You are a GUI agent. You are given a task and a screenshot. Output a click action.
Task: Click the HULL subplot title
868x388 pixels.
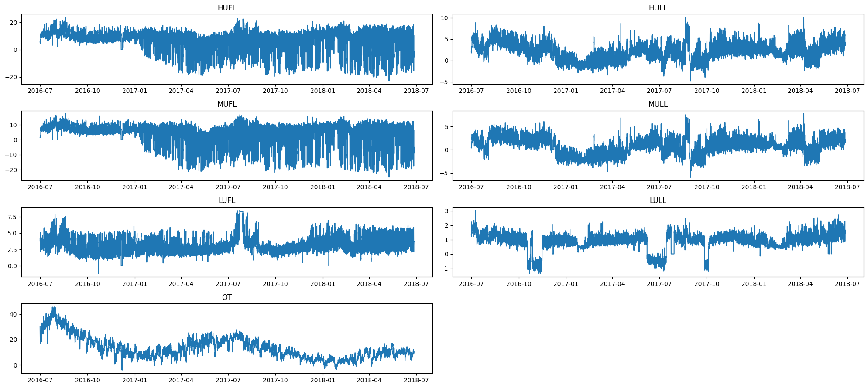tap(658, 8)
